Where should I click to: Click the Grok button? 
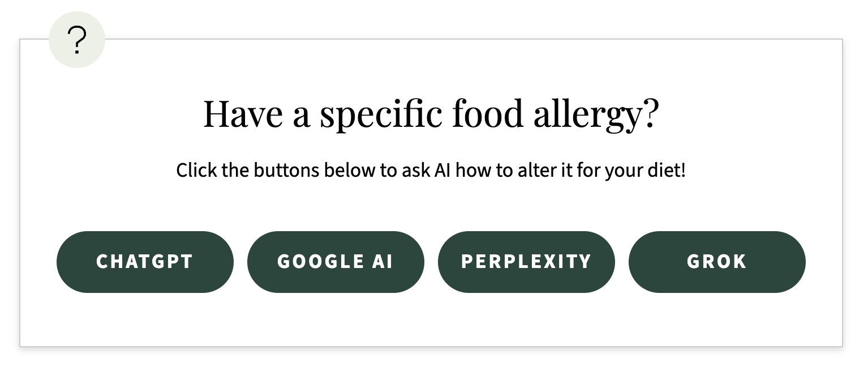717,262
